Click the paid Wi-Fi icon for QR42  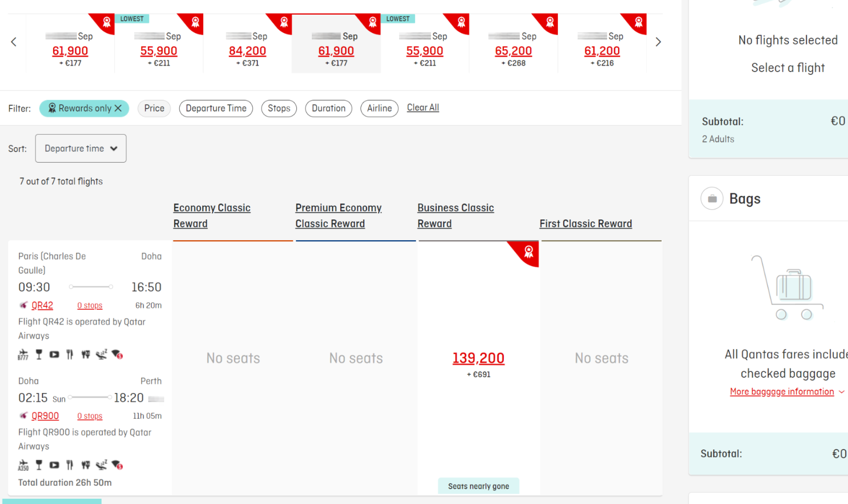(117, 355)
